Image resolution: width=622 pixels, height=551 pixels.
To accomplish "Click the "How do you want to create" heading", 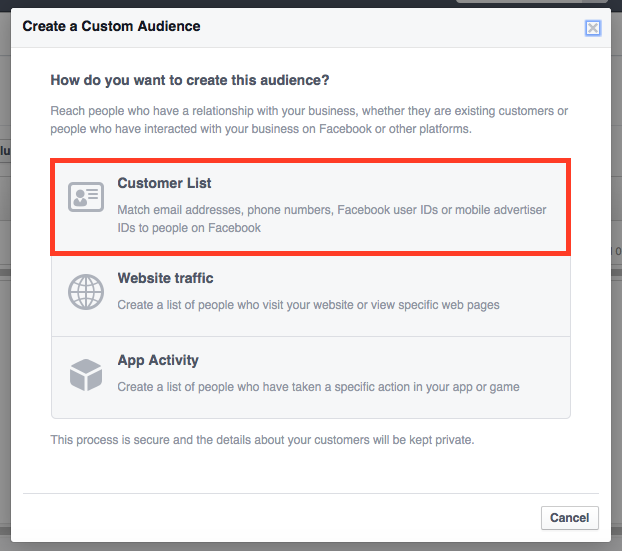I will 189,80.
